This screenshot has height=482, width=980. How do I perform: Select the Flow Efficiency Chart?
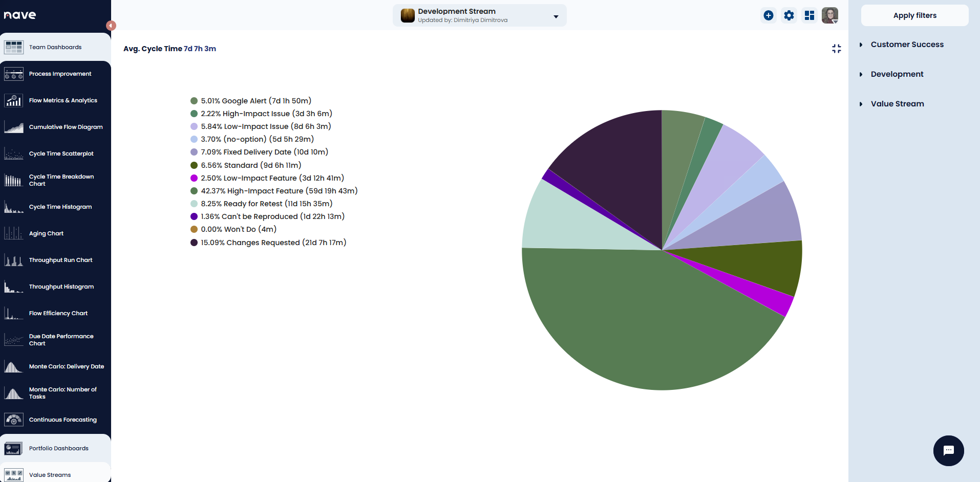tap(58, 313)
